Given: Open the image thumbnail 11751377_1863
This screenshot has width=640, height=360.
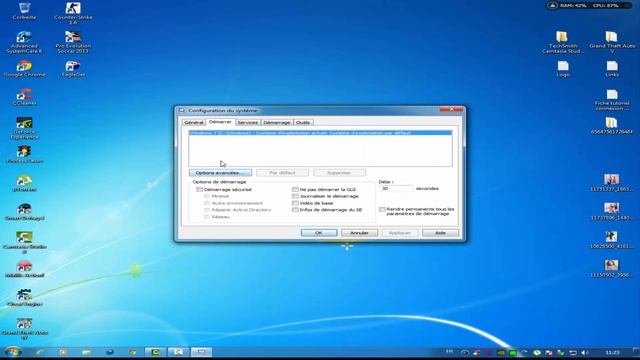Looking at the screenshot, I should tap(611, 183).
